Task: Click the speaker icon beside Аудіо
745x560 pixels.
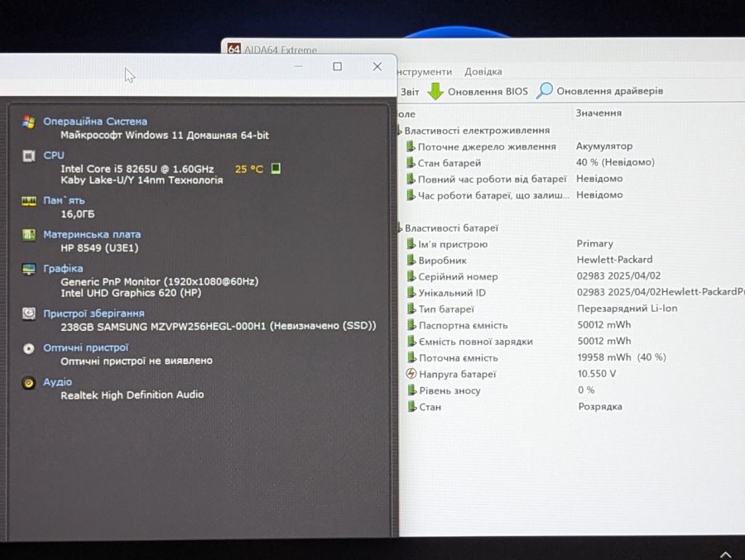Action: (28, 383)
